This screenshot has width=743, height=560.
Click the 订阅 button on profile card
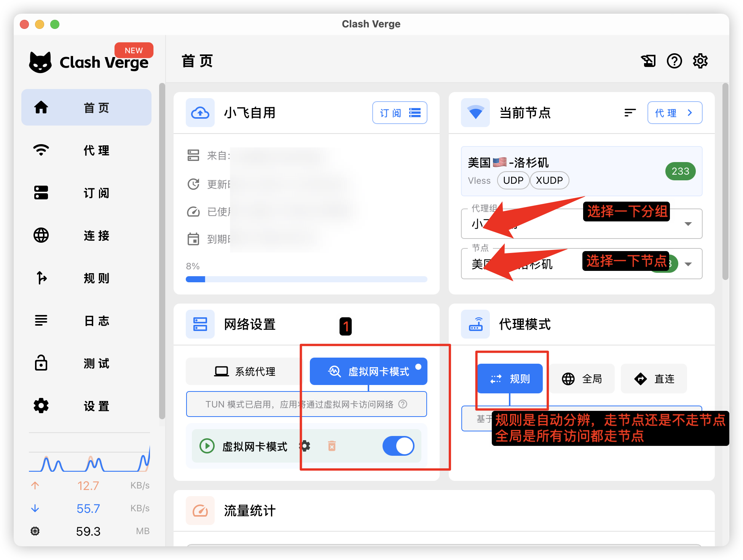pos(400,113)
